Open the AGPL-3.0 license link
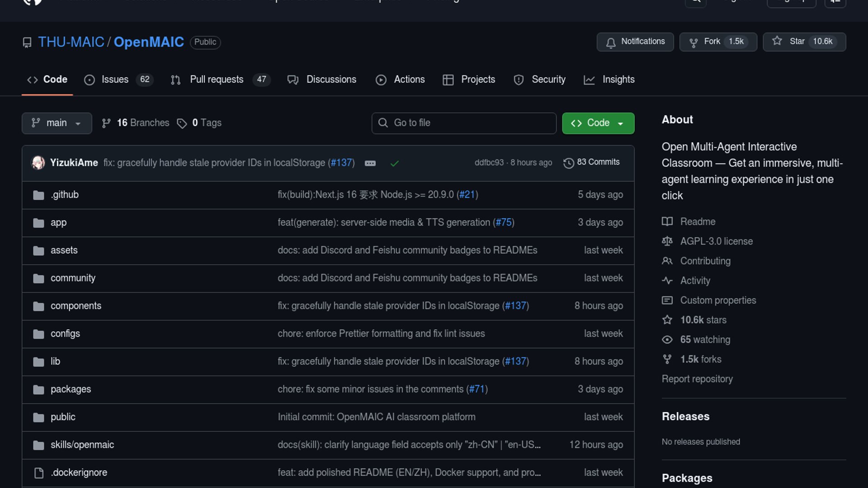This screenshot has width=868, height=488. click(x=716, y=241)
